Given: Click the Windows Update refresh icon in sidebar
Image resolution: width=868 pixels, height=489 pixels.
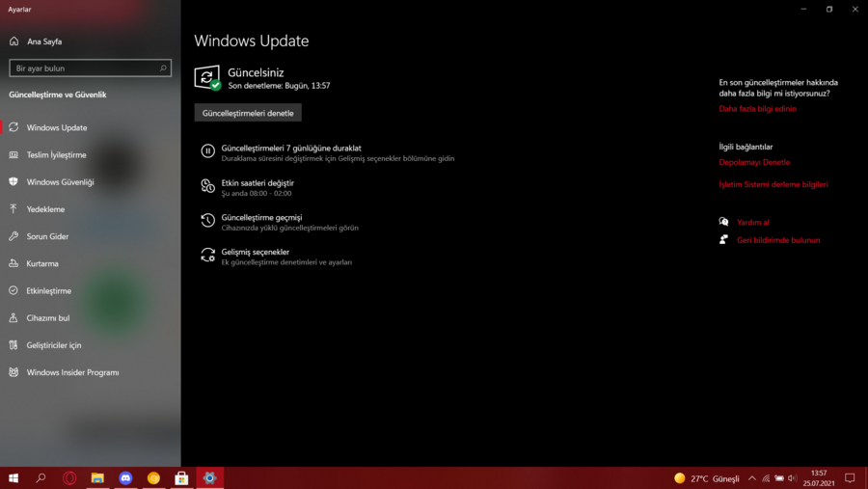Looking at the screenshot, I should coord(14,127).
